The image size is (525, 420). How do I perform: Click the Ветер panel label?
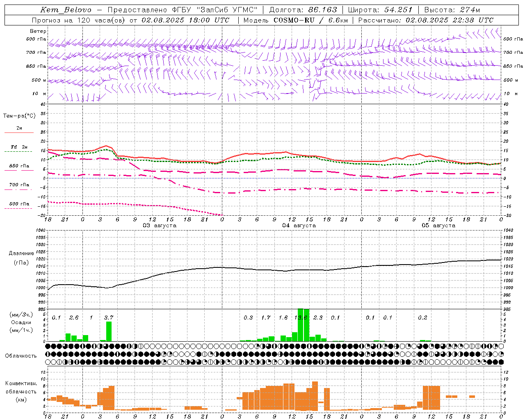pyautogui.click(x=38, y=31)
